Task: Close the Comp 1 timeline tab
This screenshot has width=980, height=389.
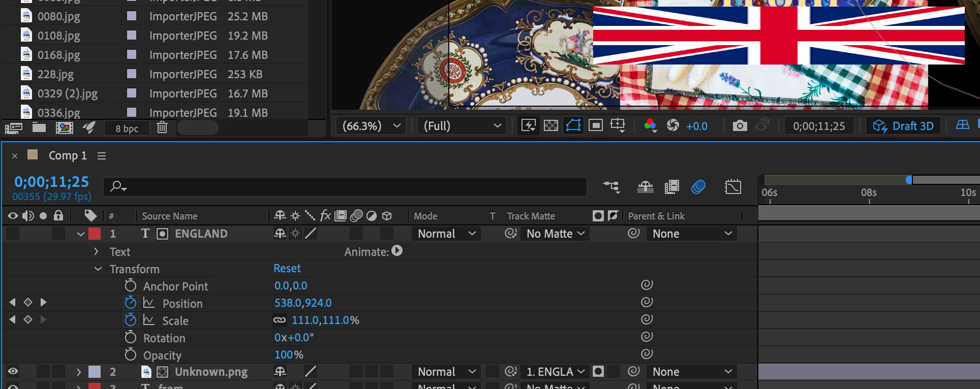Action: [15, 156]
